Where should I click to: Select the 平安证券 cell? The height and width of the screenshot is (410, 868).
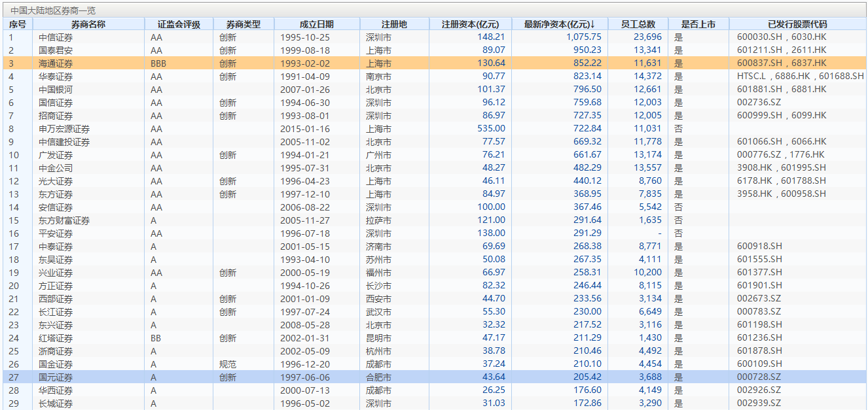pyautogui.click(x=56, y=233)
